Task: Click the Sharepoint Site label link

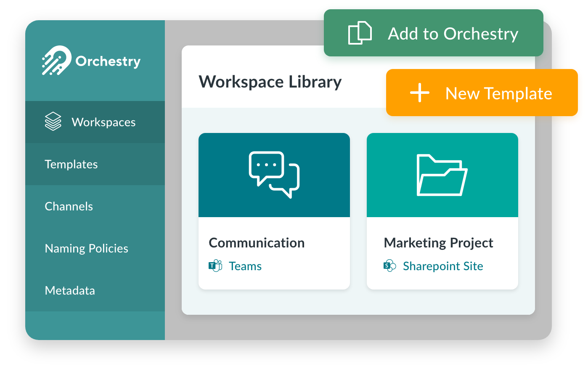Action: (442, 266)
